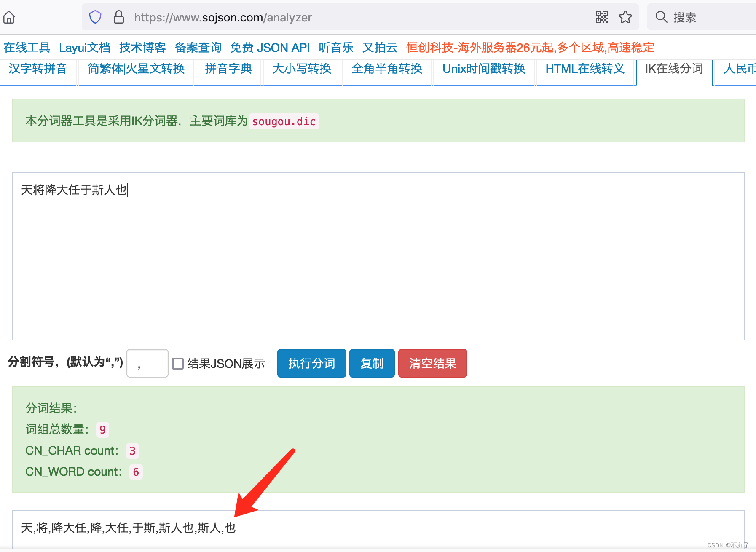This screenshot has height=552, width=756.
Task: Click the 分词结果 heading
Action: tap(51, 408)
